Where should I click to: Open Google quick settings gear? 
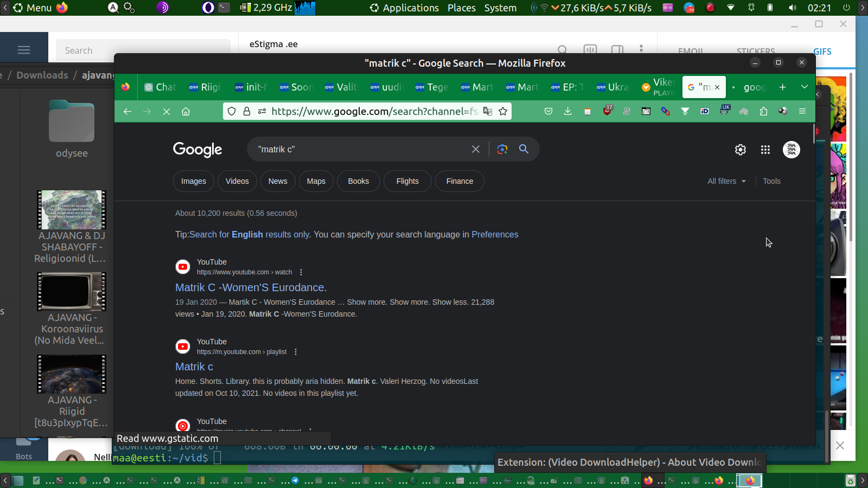click(741, 150)
